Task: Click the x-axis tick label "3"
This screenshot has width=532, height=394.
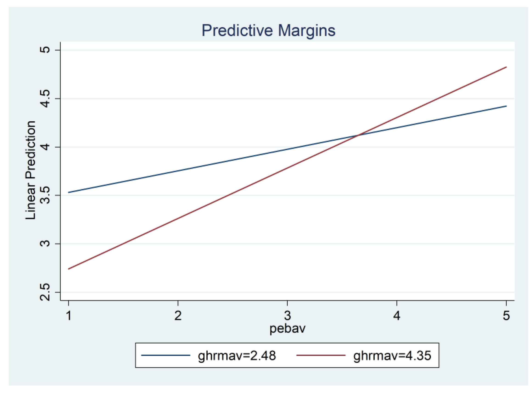Action: 287,316
